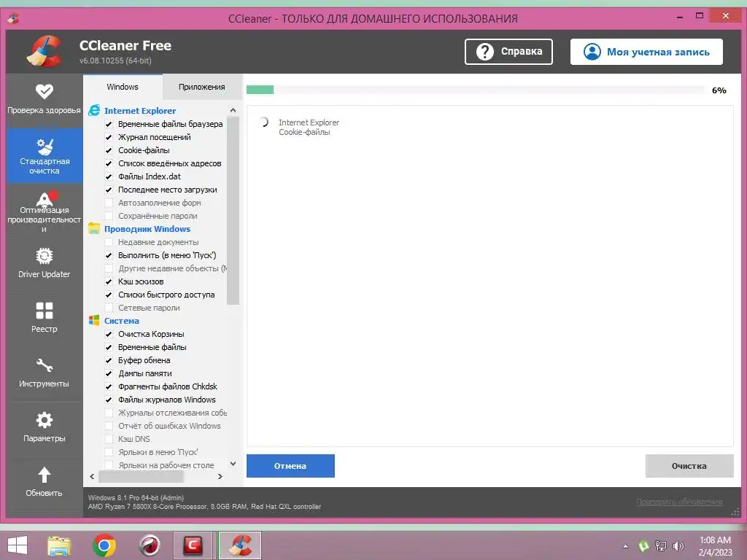Click the Справка help button
Viewport: 747px width, 560px height.
(508, 52)
